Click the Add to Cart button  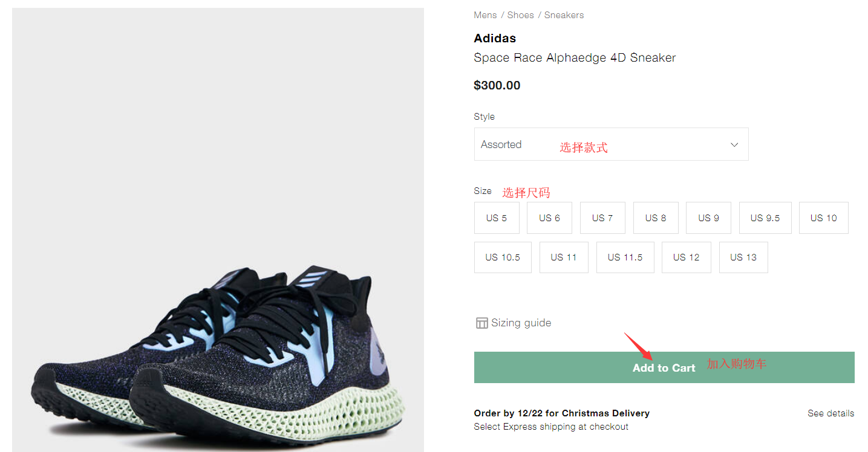pos(664,367)
